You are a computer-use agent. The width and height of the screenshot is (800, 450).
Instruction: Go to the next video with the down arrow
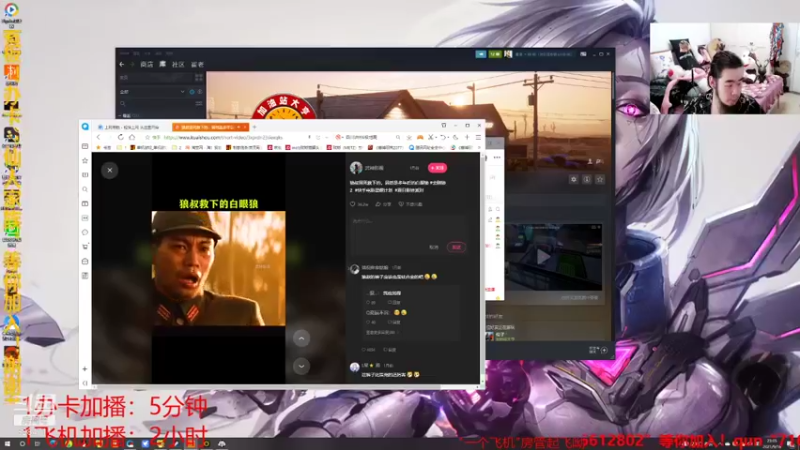tap(301, 366)
